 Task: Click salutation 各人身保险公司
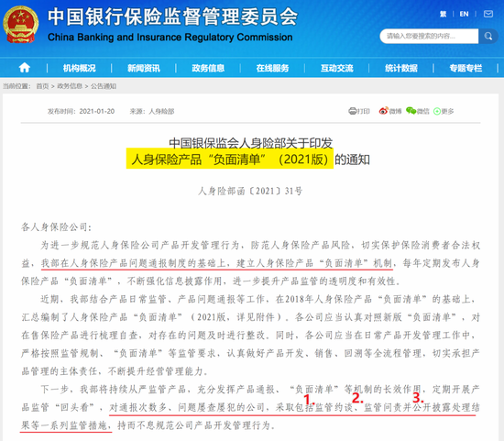tap(54, 227)
